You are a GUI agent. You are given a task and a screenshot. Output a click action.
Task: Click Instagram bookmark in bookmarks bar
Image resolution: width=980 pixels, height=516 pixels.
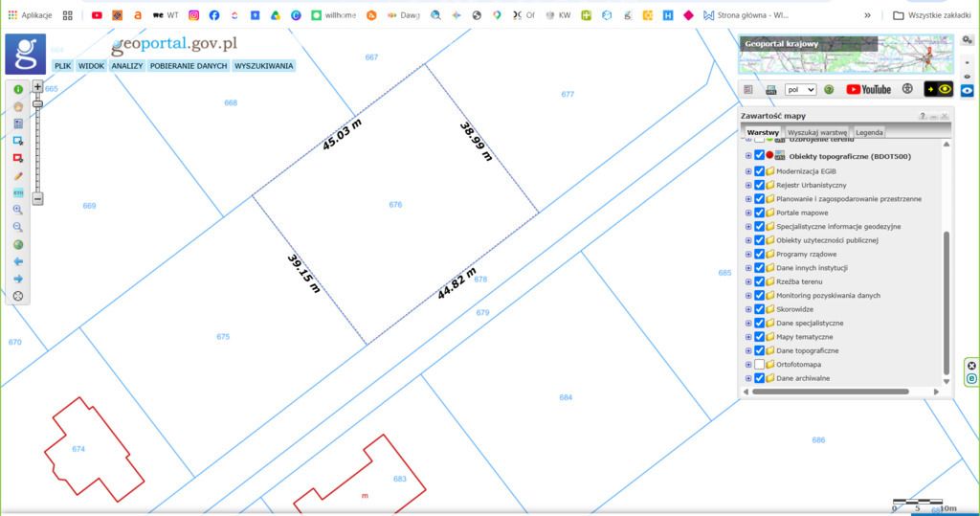click(193, 15)
